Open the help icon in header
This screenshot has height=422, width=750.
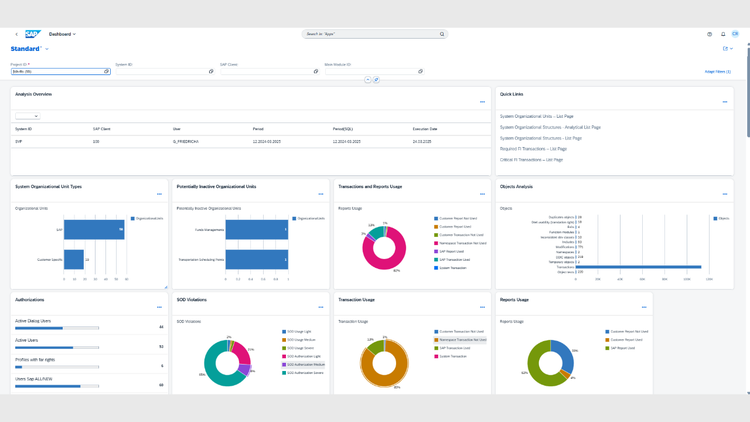point(709,34)
